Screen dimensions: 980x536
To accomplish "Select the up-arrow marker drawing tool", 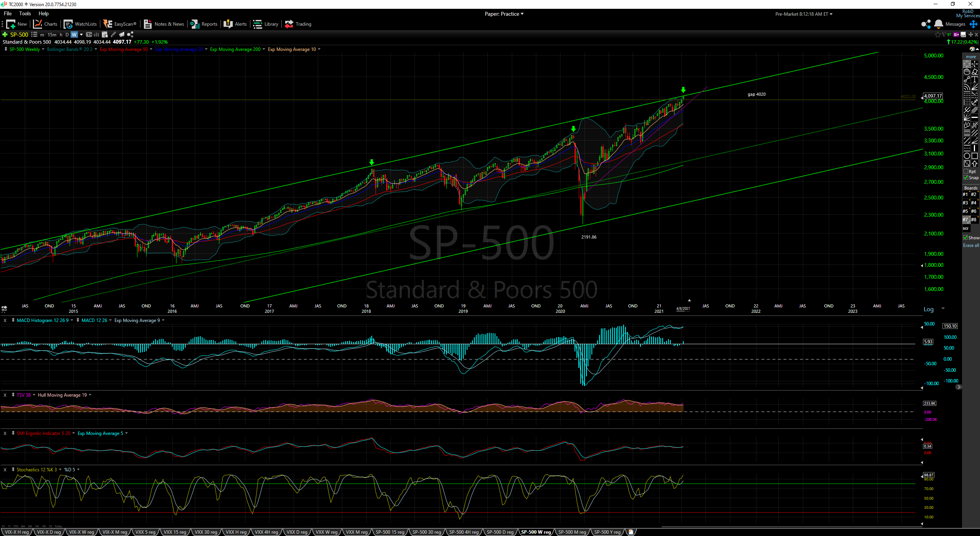I will point(975,163).
